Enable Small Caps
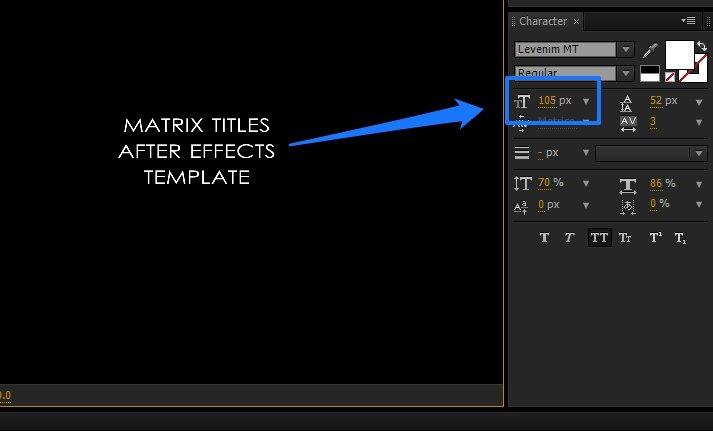 tap(625, 238)
